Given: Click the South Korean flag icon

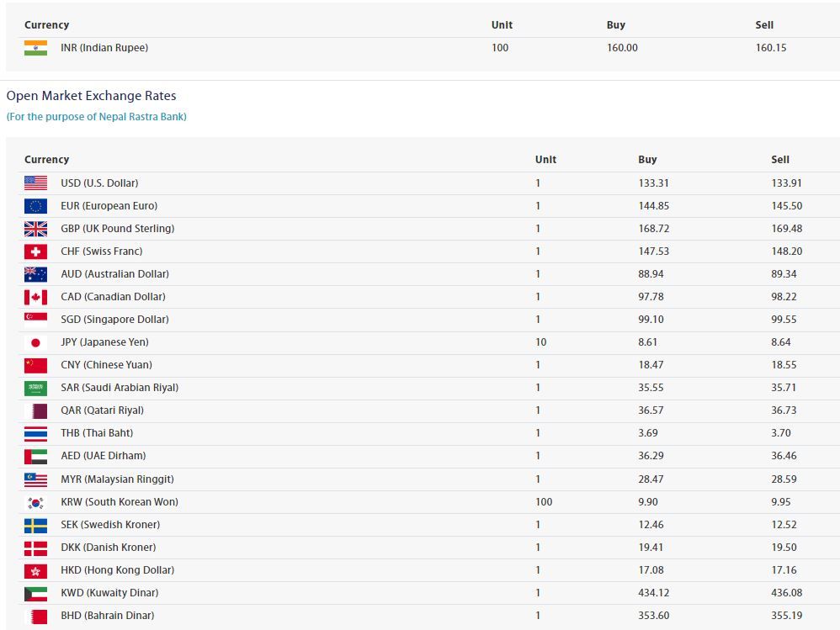Looking at the screenshot, I should click(x=35, y=502).
